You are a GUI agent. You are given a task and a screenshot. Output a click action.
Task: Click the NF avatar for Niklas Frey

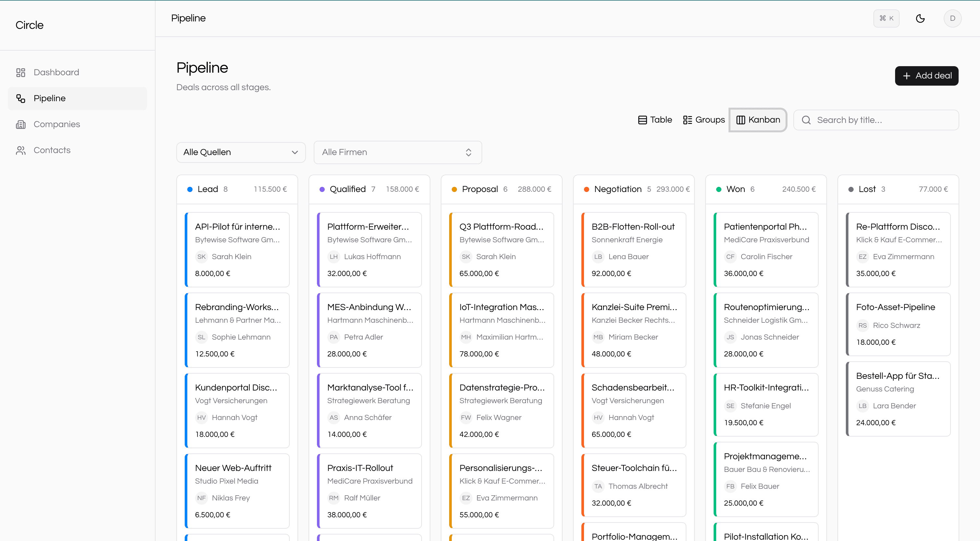click(x=201, y=498)
